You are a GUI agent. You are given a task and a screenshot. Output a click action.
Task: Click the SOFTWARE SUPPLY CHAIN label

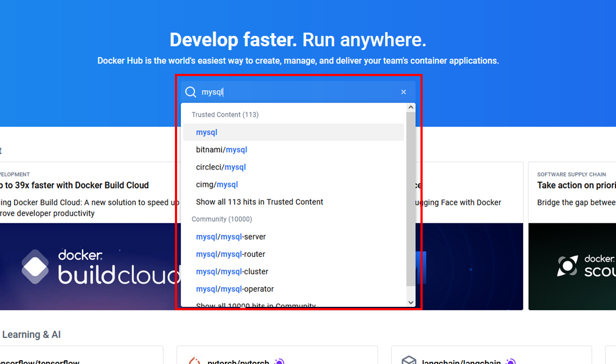pyautogui.click(x=571, y=174)
